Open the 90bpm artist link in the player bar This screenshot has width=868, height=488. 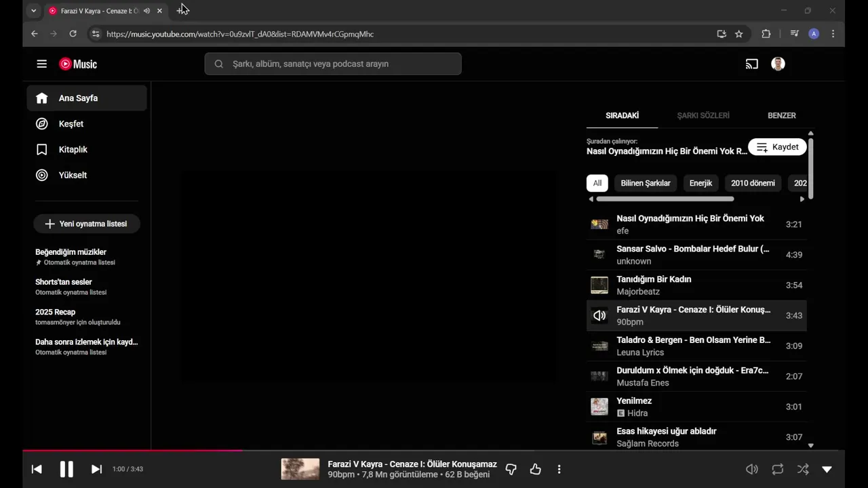(341, 474)
